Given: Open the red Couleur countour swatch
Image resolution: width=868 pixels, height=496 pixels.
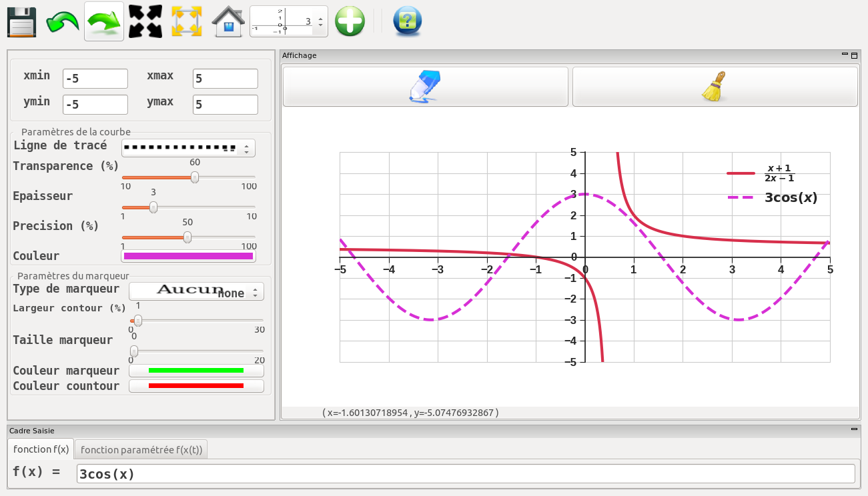Looking at the screenshot, I should (196, 386).
